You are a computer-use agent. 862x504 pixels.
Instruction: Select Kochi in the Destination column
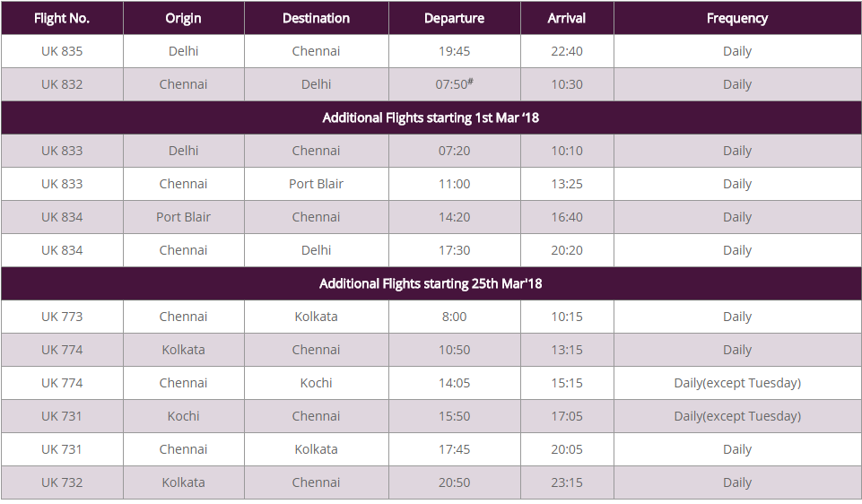click(316, 383)
